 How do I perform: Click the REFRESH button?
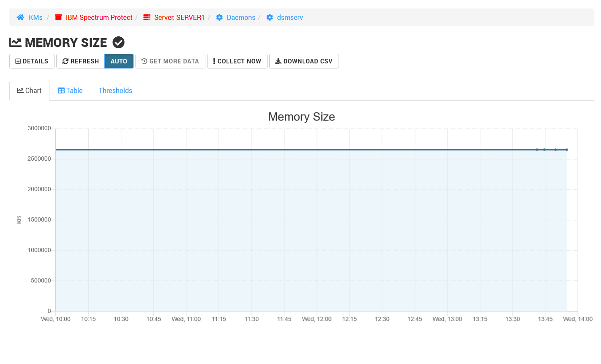(x=80, y=61)
